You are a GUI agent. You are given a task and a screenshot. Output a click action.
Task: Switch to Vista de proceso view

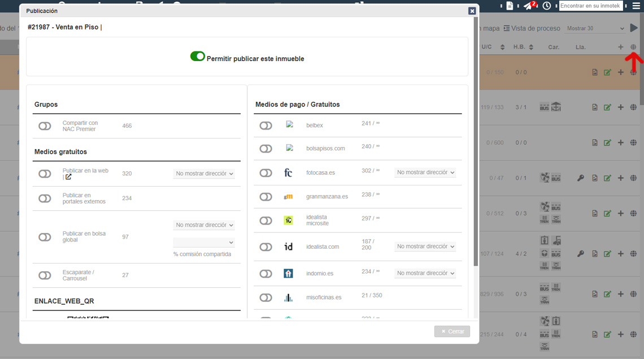click(x=532, y=28)
